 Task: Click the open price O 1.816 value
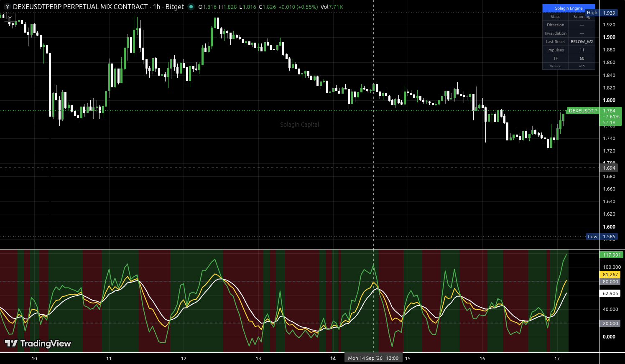(x=207, y=7)
